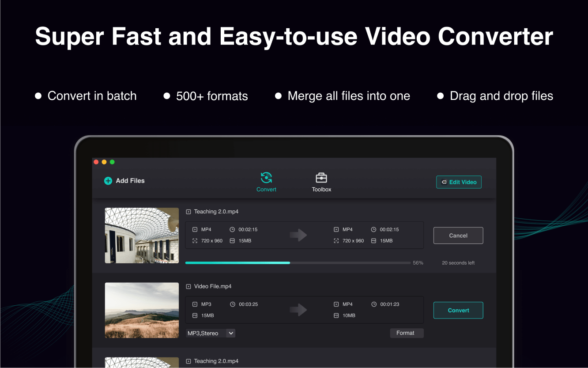
Task: Click the output MP4 format icon of Teaching 2.0.mp4
Action: point(336,229)
